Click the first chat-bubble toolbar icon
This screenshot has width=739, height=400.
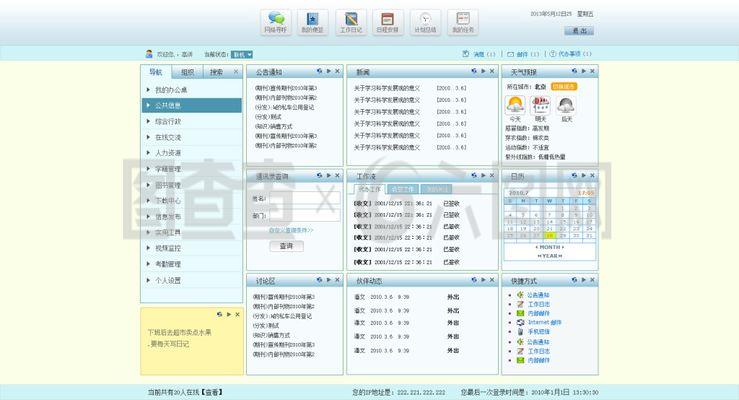pyautogui.click(x=274, y=22)
